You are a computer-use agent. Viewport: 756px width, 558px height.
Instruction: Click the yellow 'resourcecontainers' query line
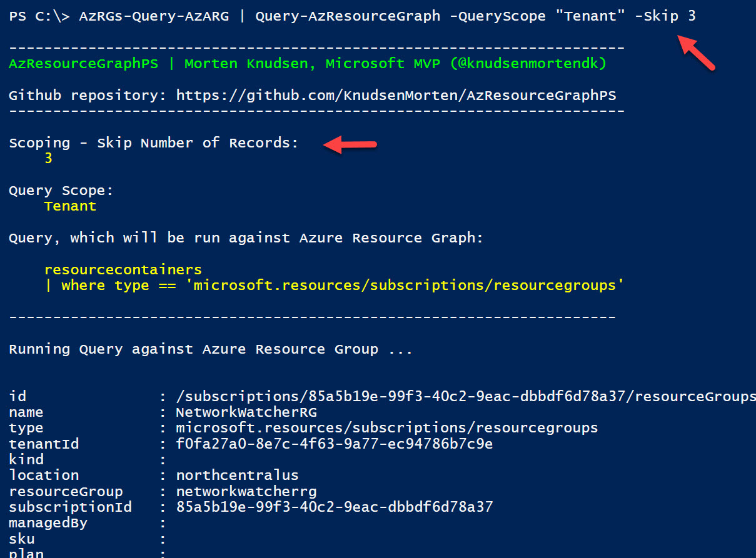(123, 270)
